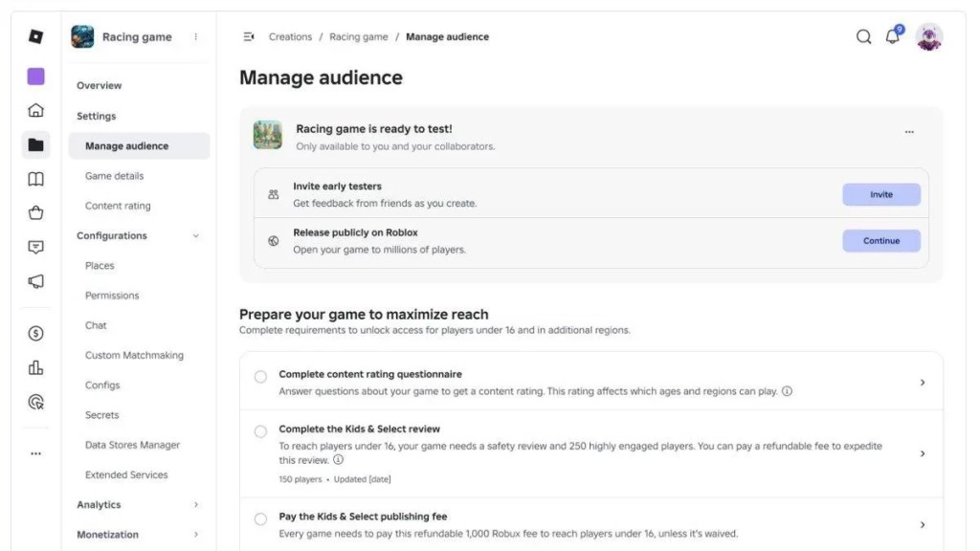Open notifications bell icon

pos(893,36)
